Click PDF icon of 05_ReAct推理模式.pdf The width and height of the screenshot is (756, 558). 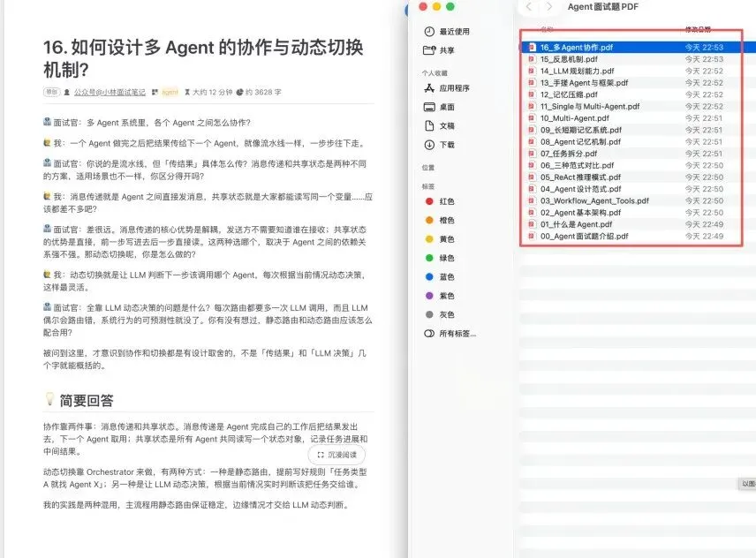pyautogui.click(x=532, y=177)
